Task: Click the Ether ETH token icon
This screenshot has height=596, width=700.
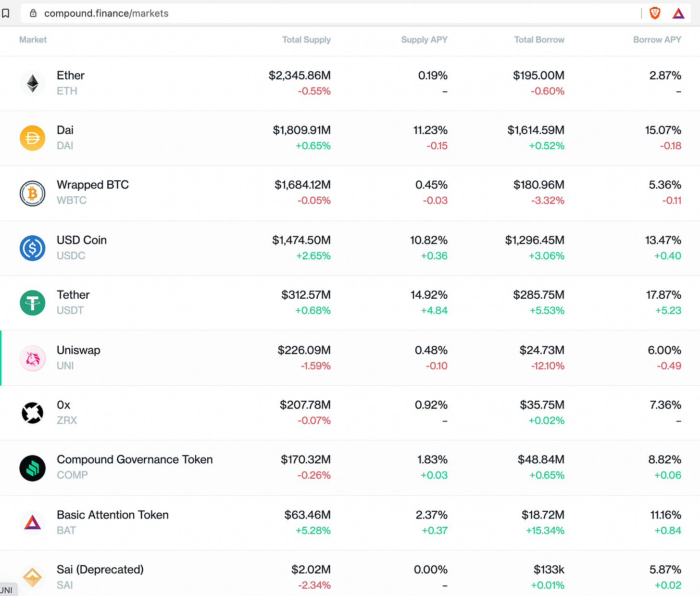Action: click(x=32, y=83)
